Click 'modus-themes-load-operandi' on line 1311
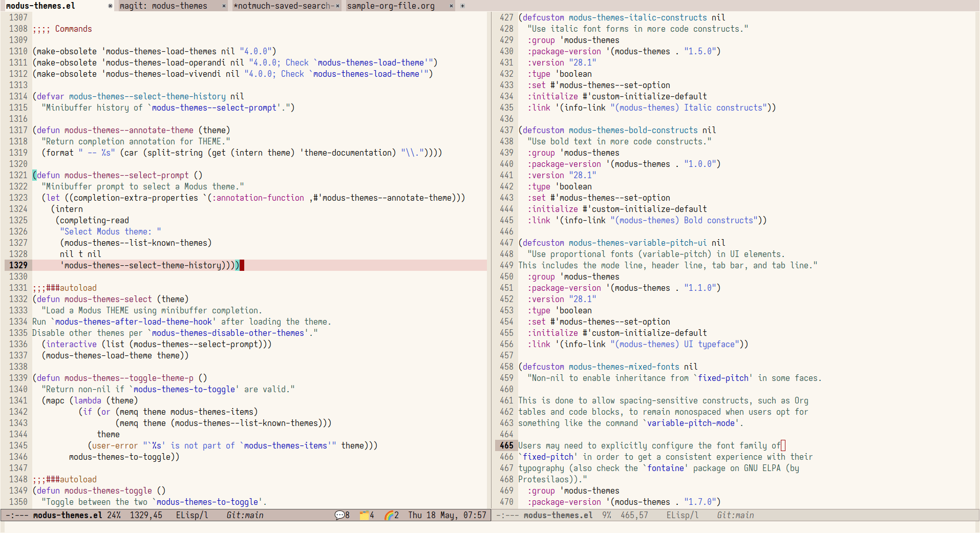 click(165, 62)
